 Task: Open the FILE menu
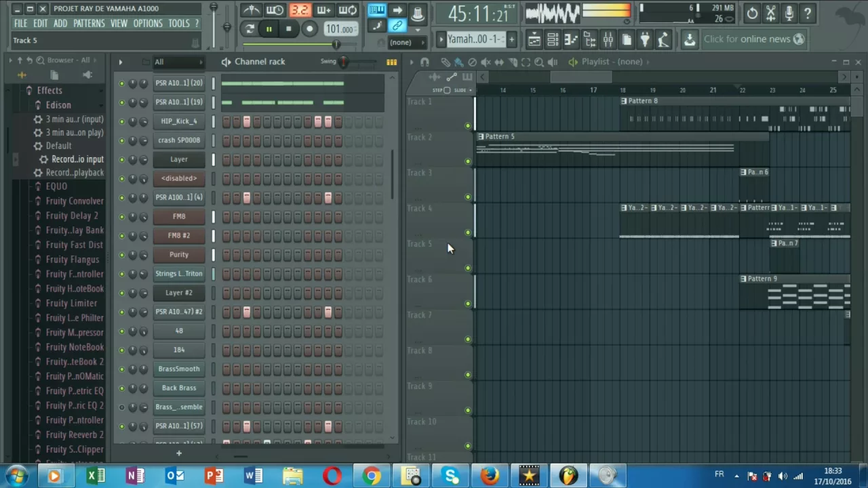(x=20, y=24)
